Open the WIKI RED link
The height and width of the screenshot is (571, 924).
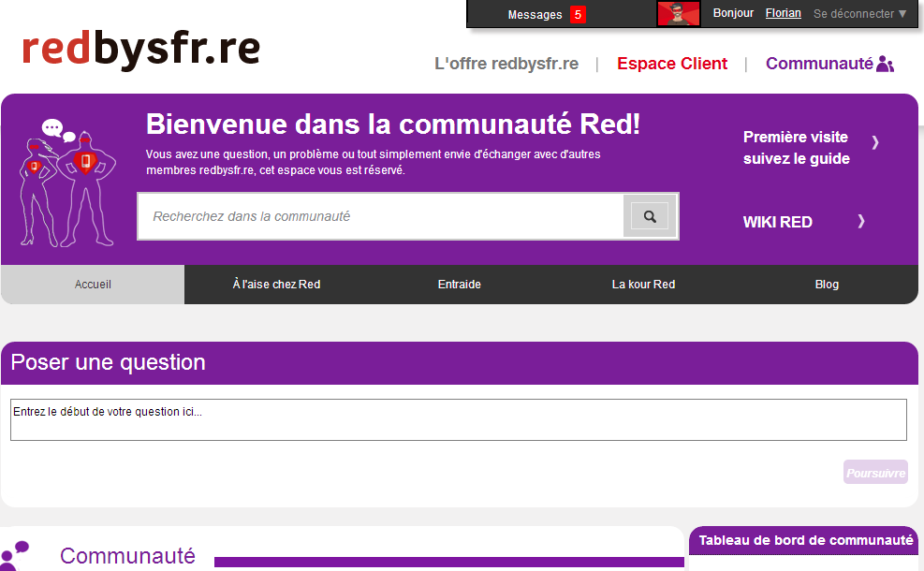777,222
